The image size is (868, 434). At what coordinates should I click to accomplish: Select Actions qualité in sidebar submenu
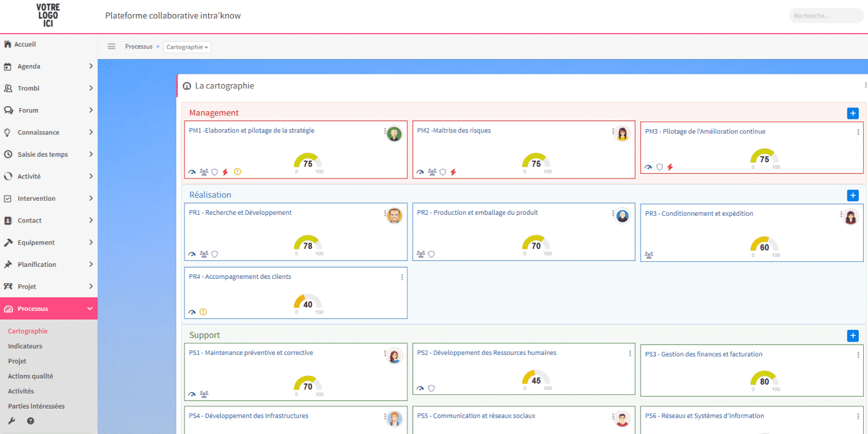point(30,376)
